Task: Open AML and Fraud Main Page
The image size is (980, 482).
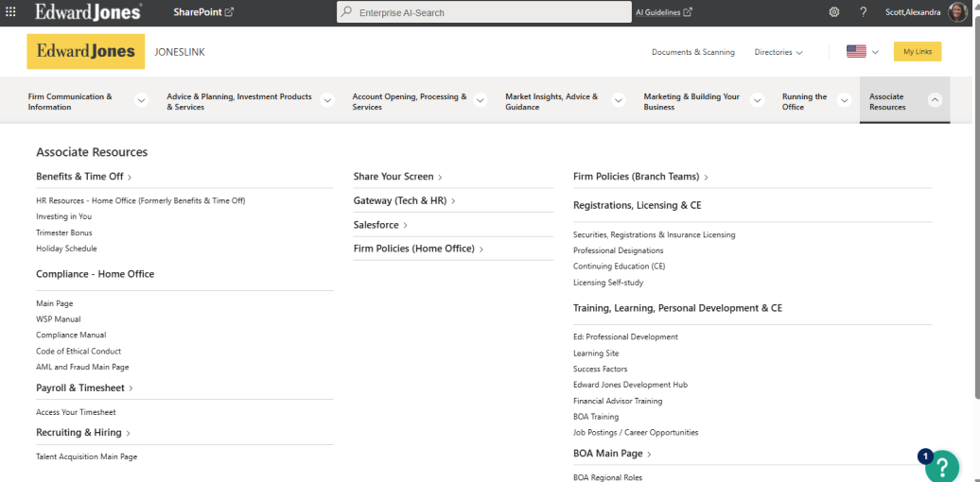Action: [82, 367]
